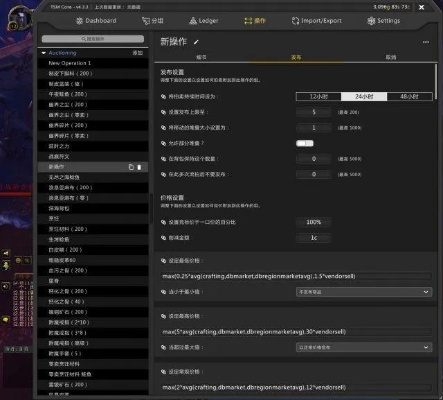The height and width of the screenshot is (400, 443).
Task: Click the link icon above the max(2*avg formula
Action: coord(163,372)
